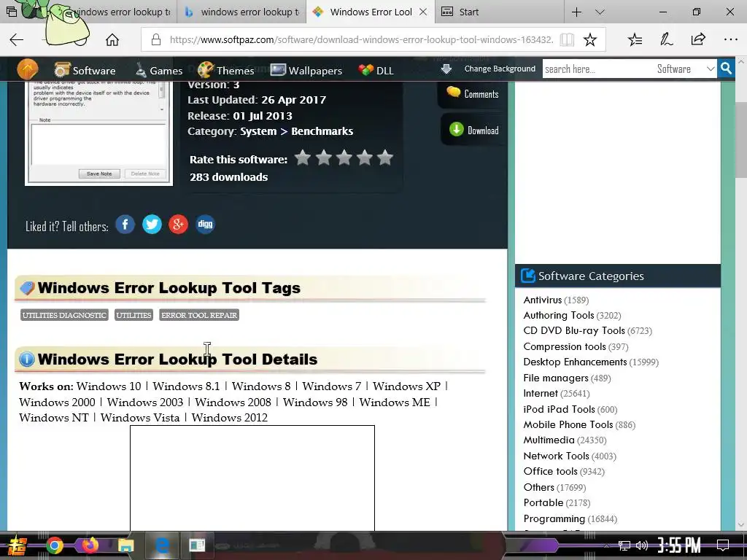Click the Change Background down arrow icon
This screenshot has height=560, width=747.
click(446, 69)
